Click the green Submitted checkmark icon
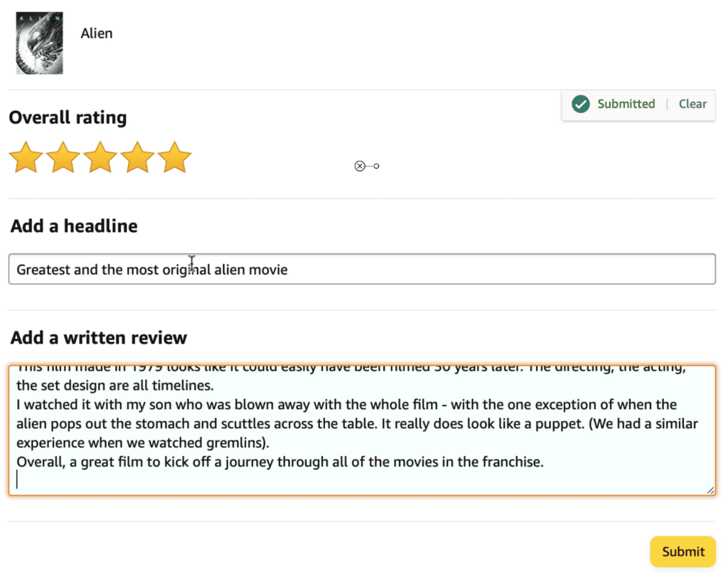 point(581,105)
